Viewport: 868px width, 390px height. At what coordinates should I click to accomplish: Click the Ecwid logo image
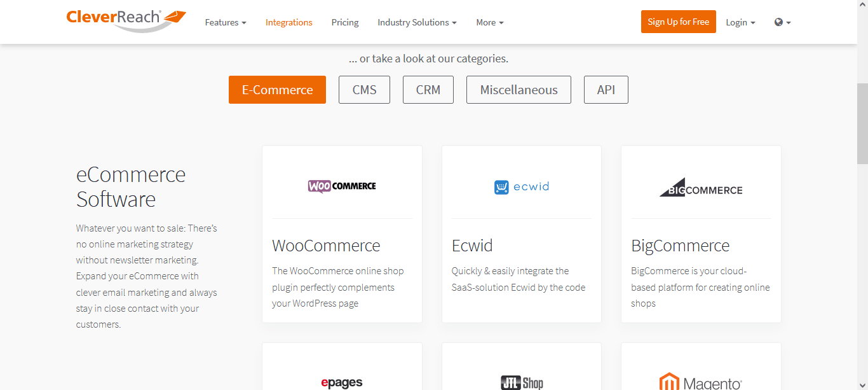[x=521, y=186]
